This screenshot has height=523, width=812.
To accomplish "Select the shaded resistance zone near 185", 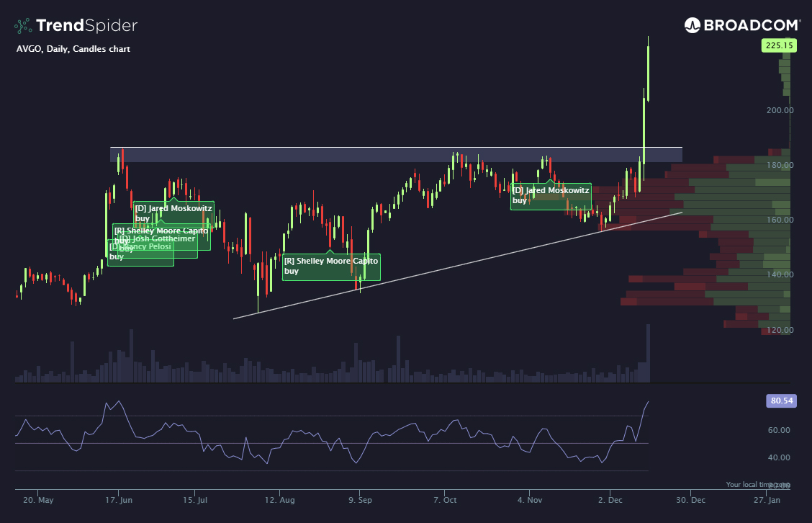I will tap(396, 154).
